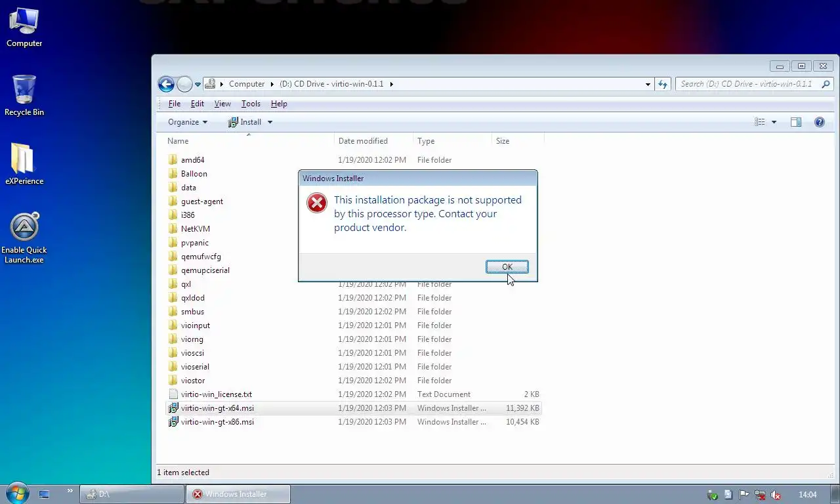Expand the breadcrumb arrow after Computer

pyautogui.click(x=272, y=84)
